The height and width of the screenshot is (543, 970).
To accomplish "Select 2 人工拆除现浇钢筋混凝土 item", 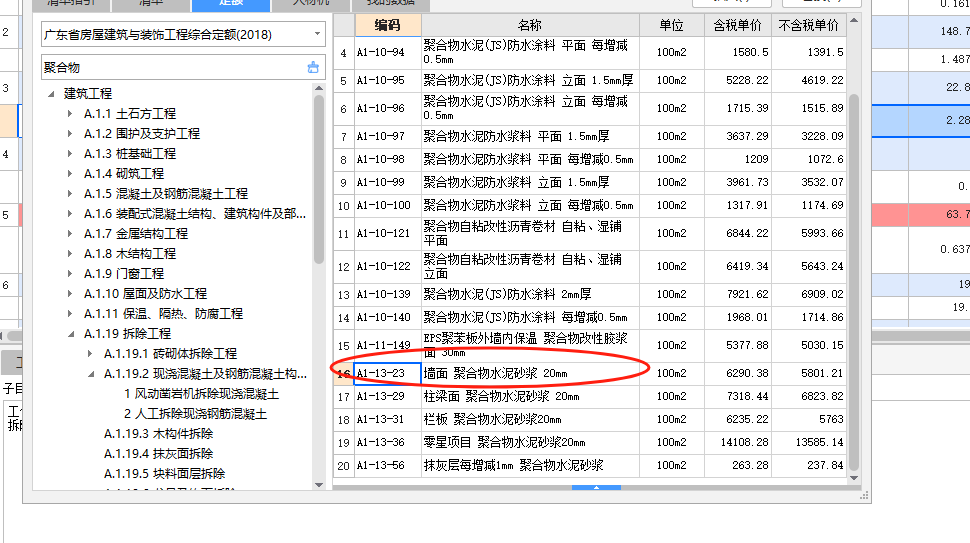I will (x=195, y=414).
